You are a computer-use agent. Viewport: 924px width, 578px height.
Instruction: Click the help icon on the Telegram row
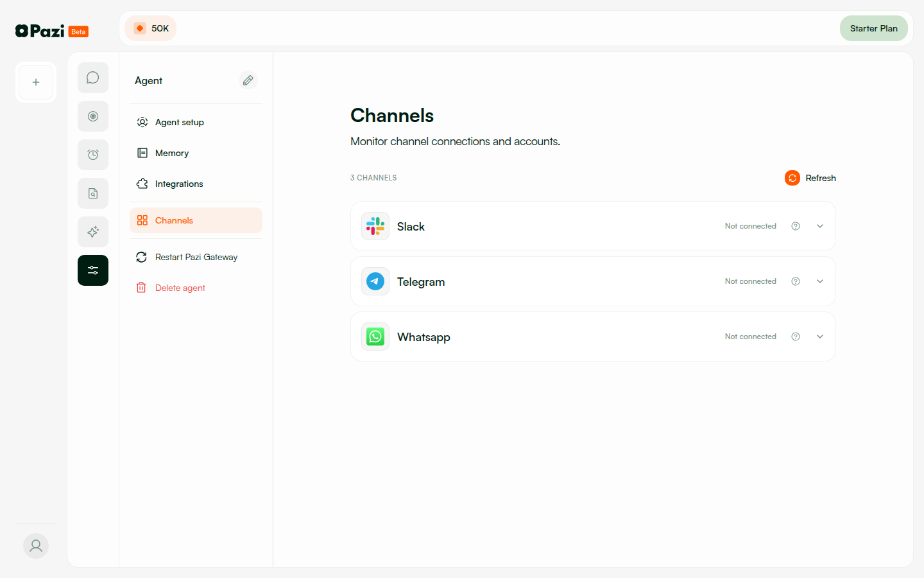point(796,281)
